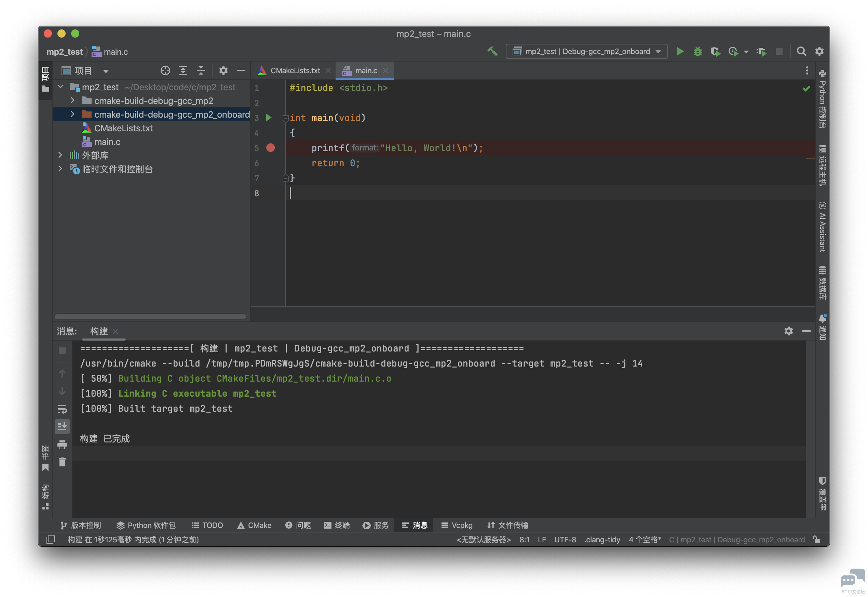Toggle scroll to end in output
The height and width of the screenshot is (597, 868).
tap(62, 426)
